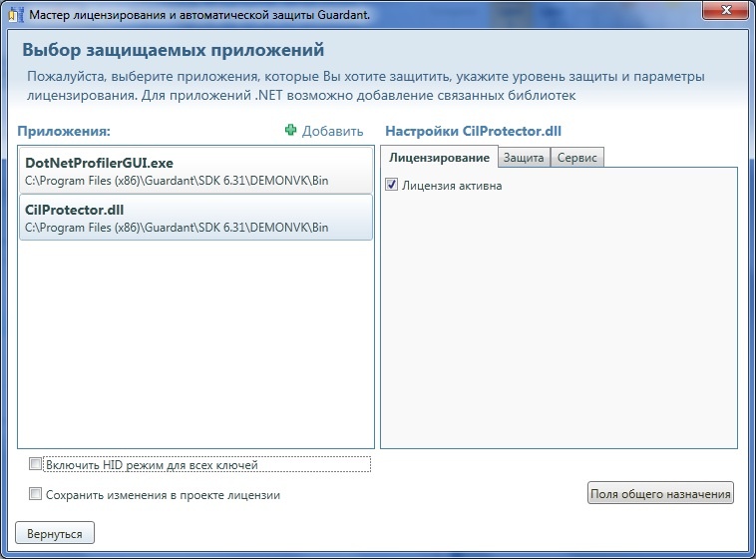Screen dimensions: 756x559
Task: Click the Вернуться button
Action: pyautogui.click(x=55, y=533)
